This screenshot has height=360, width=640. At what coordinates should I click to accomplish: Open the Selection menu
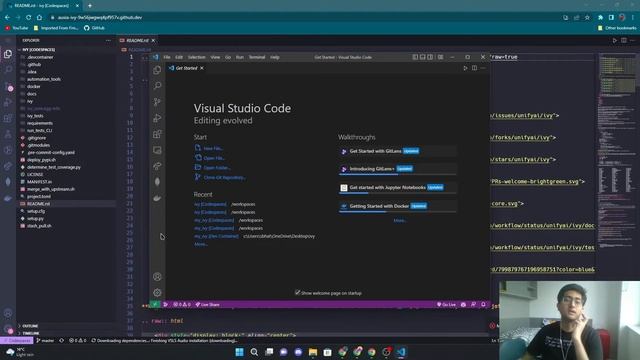coord(197,57)
